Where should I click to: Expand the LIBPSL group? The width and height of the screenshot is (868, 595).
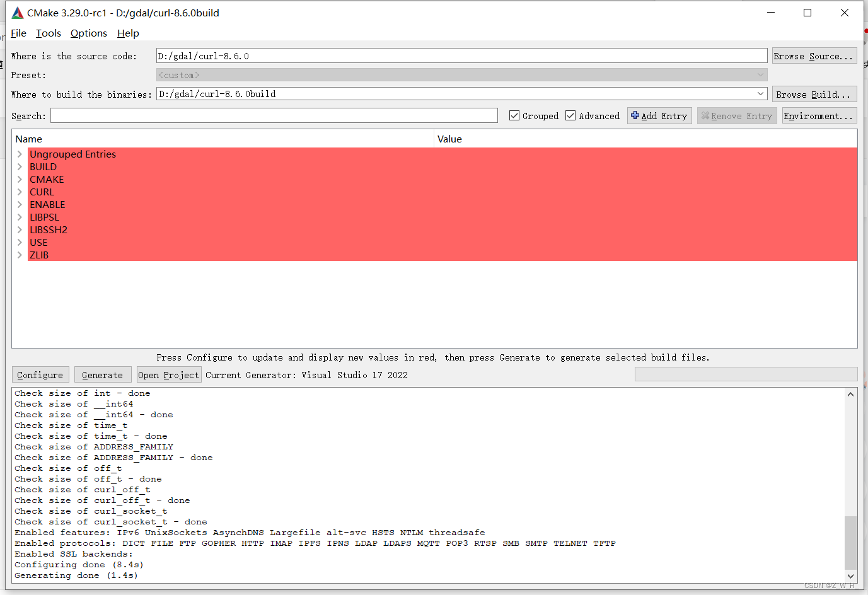(x=20, y=217)
